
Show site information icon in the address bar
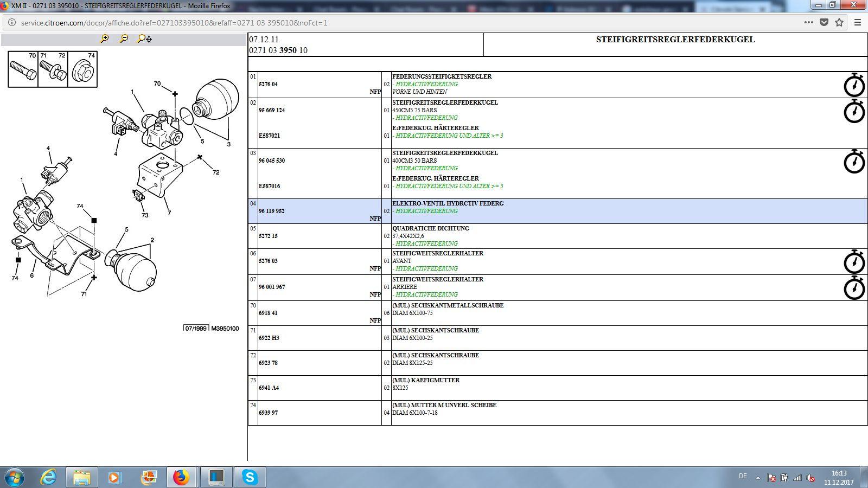tap(11, 22)
